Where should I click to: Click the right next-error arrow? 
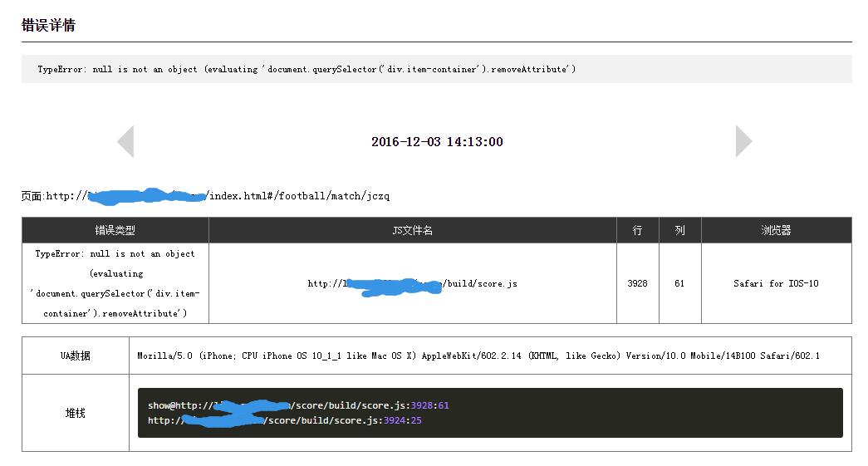coord(743,141)
